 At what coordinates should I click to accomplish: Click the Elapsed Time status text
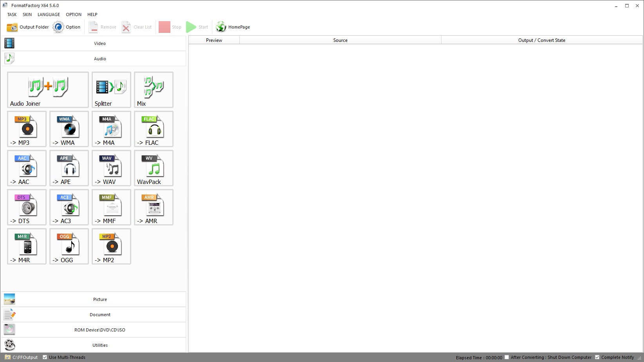[x=479, y=358]
